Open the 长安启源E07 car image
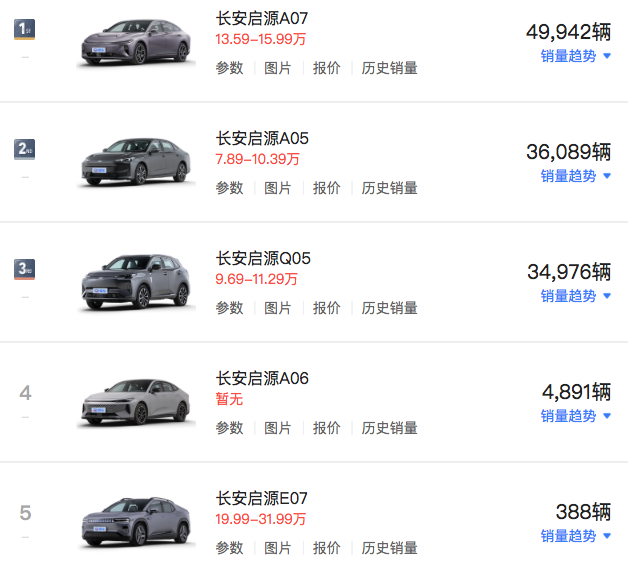Viewport: 628px width, 570px height. pos(135,521)
